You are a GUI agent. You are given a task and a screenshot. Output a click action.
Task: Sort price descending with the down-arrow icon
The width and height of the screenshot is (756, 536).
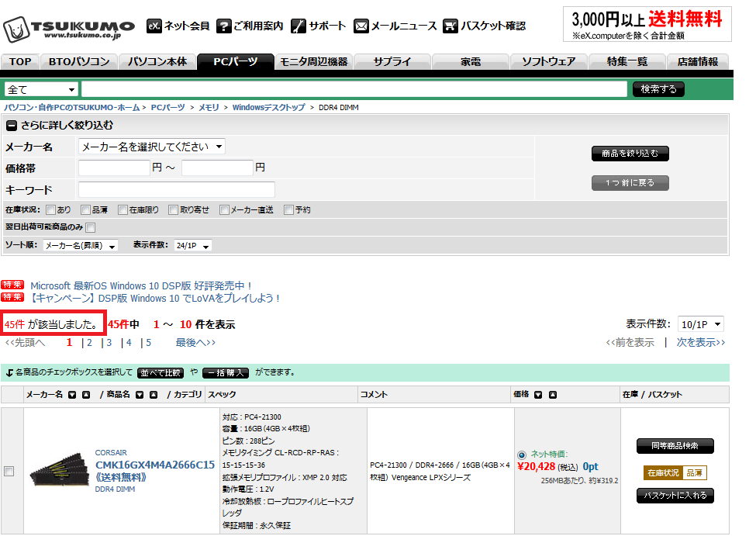pyautogui.click(x=538, y=395)
